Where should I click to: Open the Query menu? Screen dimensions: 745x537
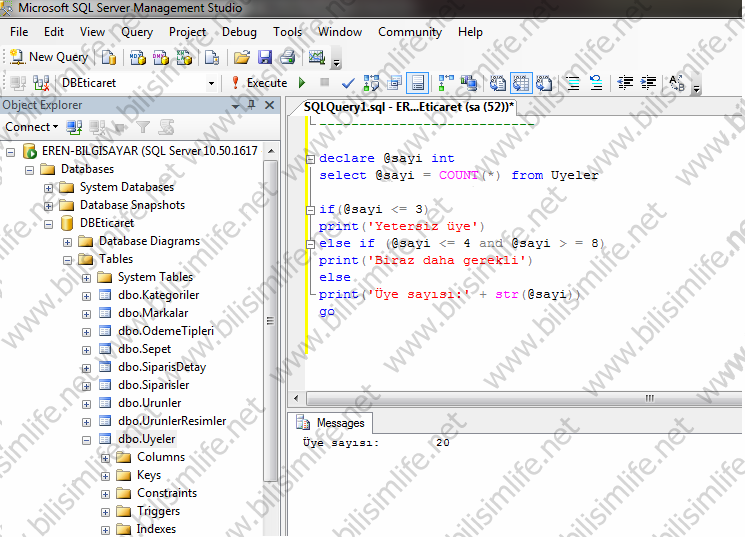click(137, 32)
